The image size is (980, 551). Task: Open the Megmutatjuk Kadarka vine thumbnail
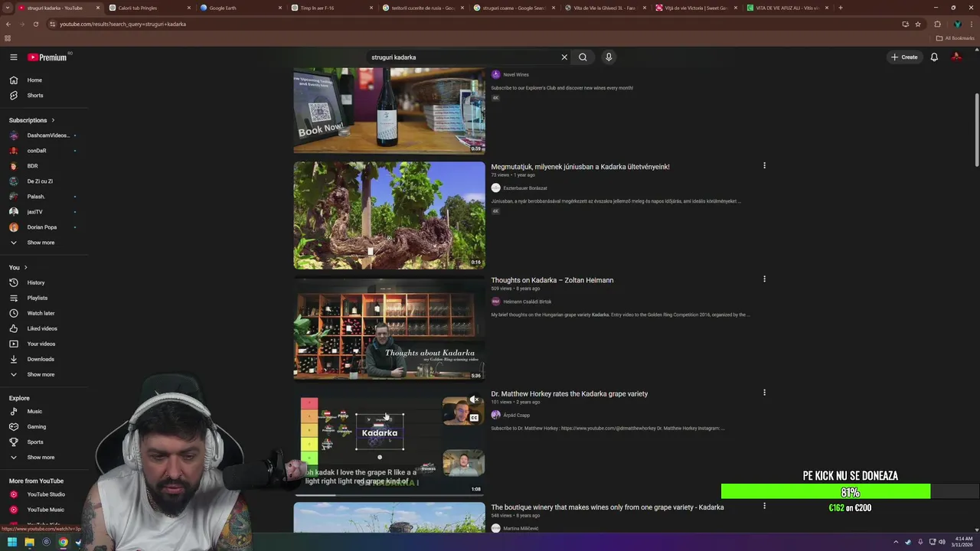(x=389, y=215)
